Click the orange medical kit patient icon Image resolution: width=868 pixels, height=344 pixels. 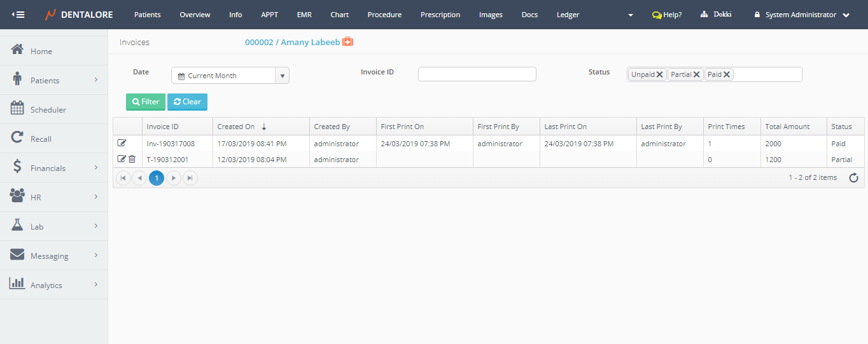(x=347, y=42)
